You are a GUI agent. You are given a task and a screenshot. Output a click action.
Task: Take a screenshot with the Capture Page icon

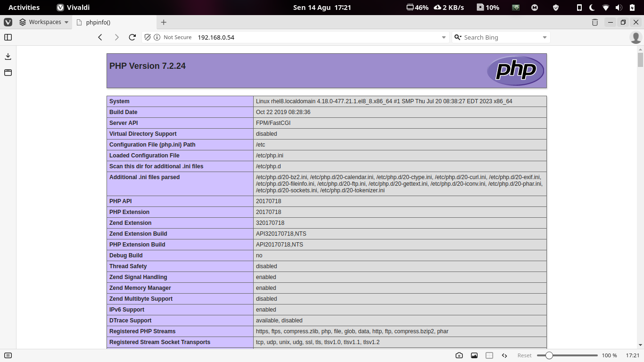coord(459,355)
